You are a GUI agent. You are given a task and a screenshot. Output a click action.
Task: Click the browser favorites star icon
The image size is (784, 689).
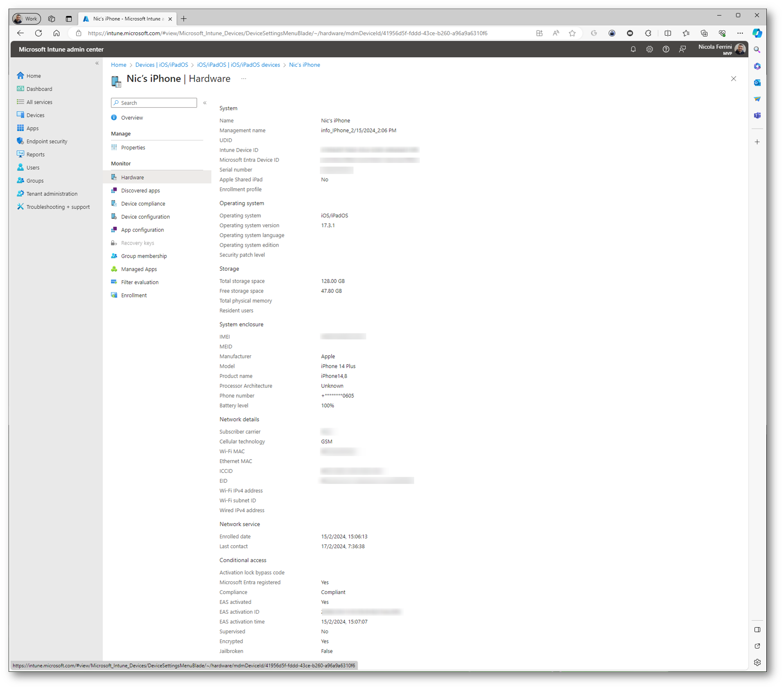tap(572, 34)
